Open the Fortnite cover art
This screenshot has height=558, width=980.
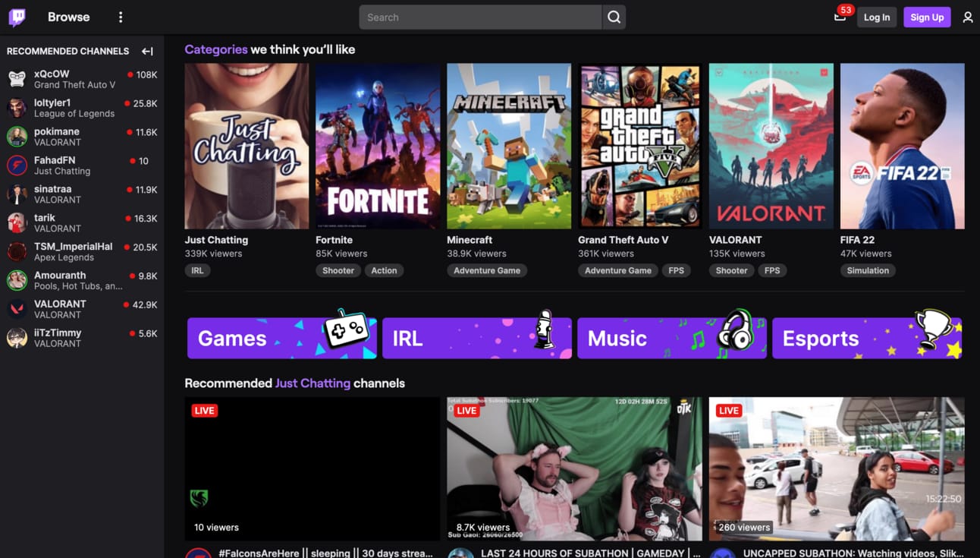(378, 146)
